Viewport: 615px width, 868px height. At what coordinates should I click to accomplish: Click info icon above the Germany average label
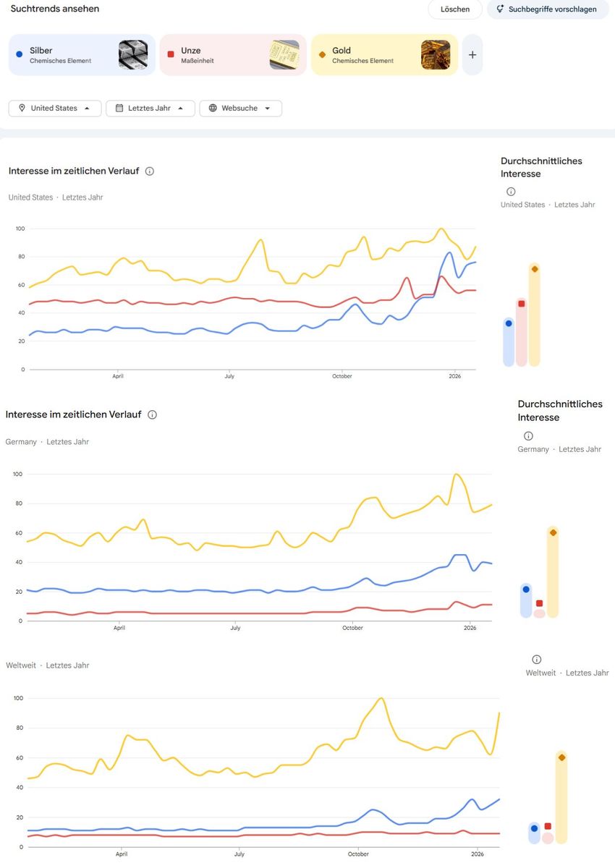coord(528,436)
